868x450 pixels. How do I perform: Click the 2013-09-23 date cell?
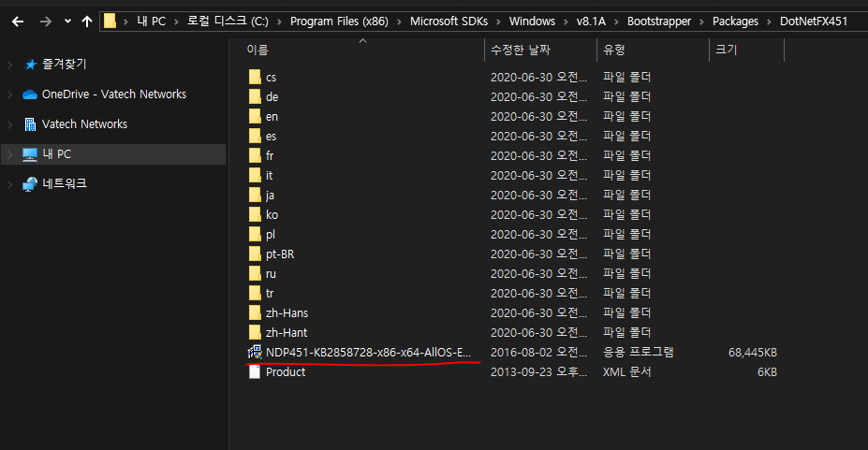tap(538, 372)
